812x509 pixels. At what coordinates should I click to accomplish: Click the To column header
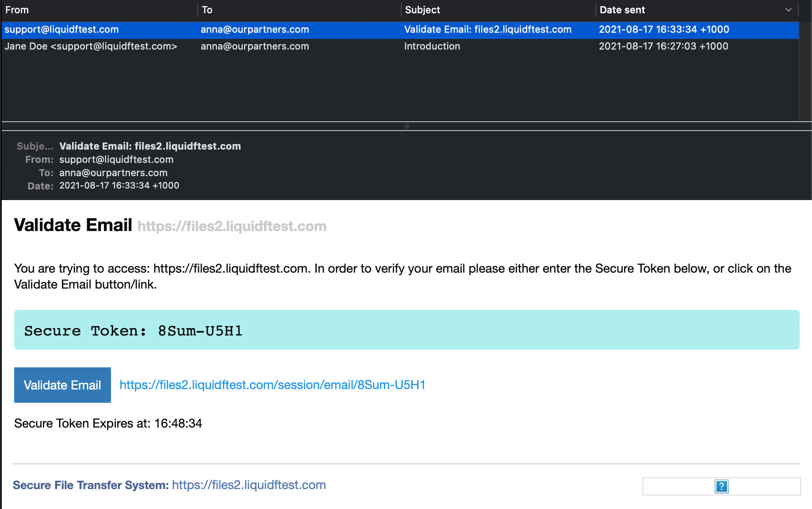207,9
